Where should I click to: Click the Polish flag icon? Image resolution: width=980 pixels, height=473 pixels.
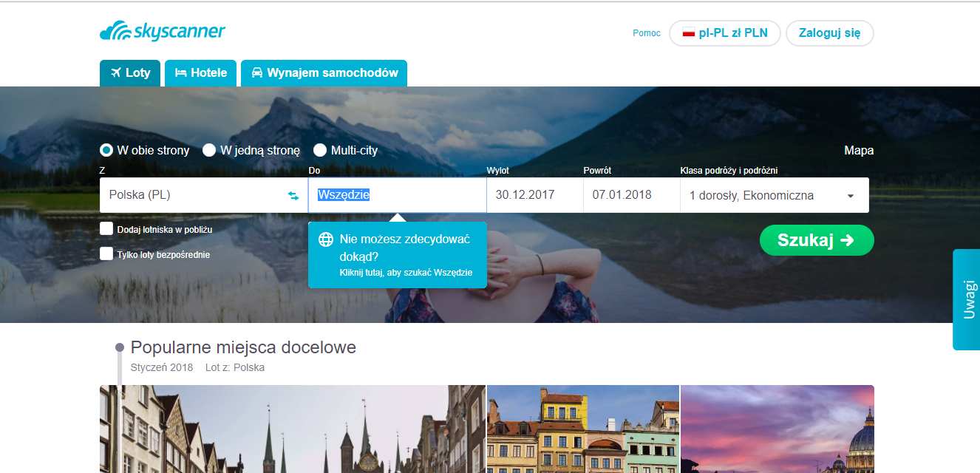pos(689,33)
